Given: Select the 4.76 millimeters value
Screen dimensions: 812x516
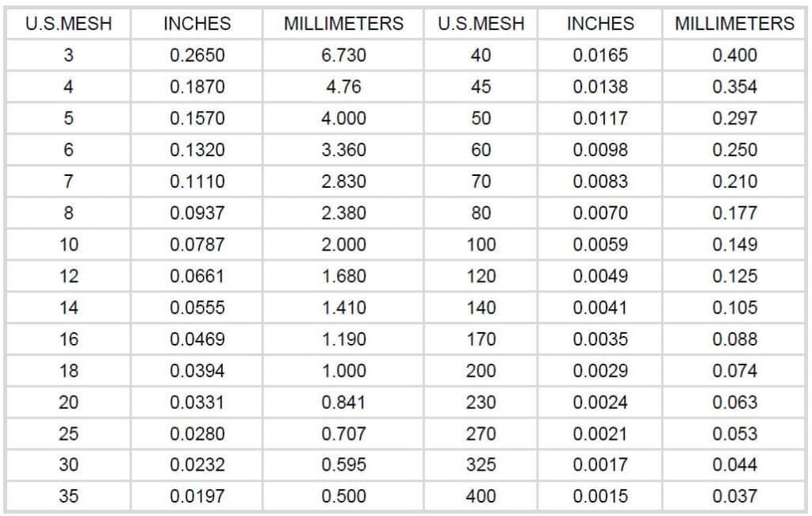Looking at the screenshot, I should [x=343, y=87].
